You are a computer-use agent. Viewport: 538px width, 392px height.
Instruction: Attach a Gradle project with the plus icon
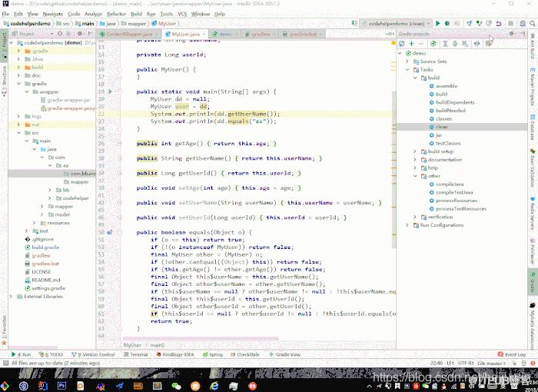[x=411, y=44]
